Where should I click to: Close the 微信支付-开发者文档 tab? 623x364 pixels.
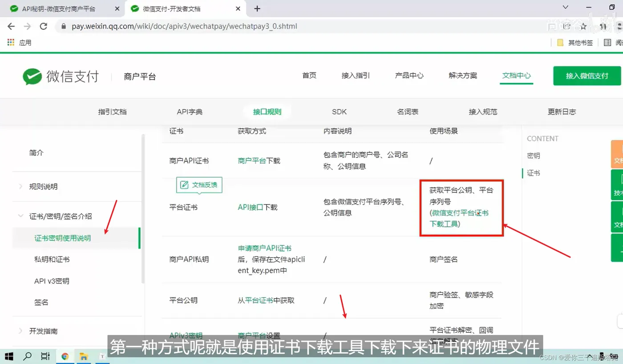(238, 8)
